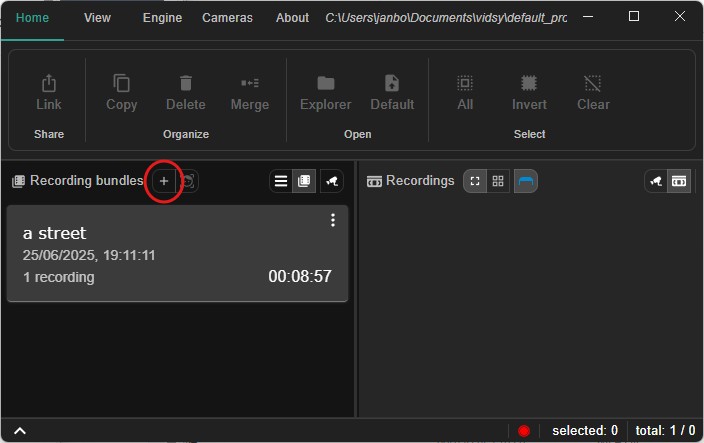704x443 pixels.
Task: Click the 00:08:57 duration text
Action: 300,276
